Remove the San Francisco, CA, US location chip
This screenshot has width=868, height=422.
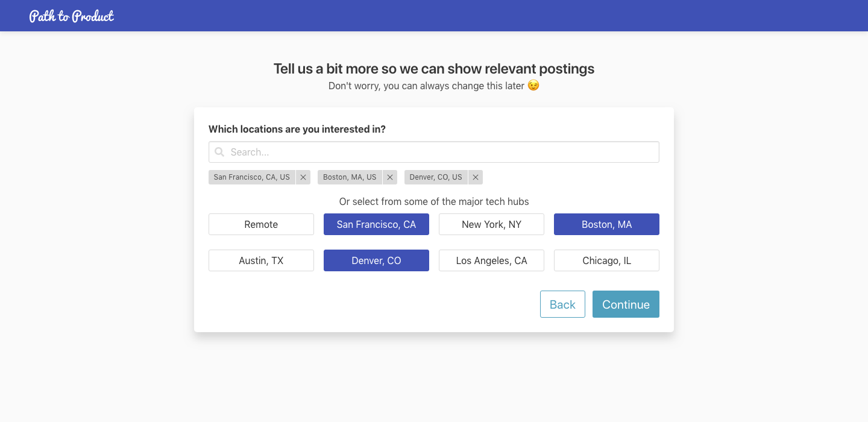[303, 177]
